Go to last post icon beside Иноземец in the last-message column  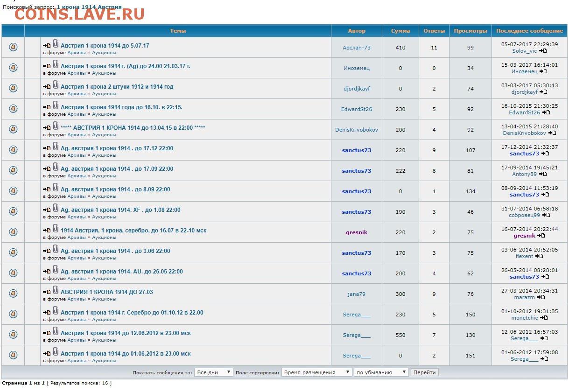point(544,71)
